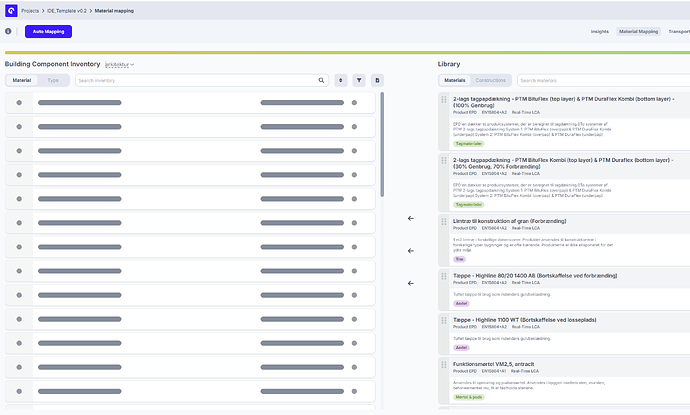Click the Tagmaterialer tag on 100% Genbrug card
Screen dimensions: 690x415
[x=469, y=144]
